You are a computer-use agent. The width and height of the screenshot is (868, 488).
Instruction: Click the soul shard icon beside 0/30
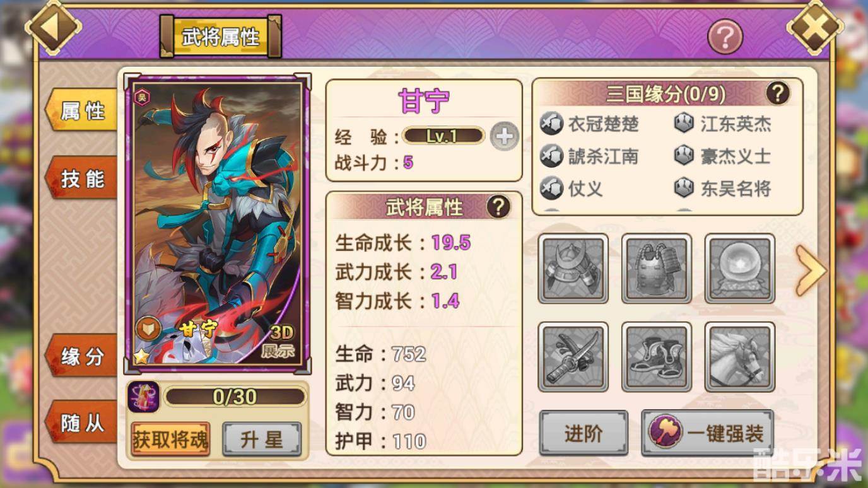coord(143,397)
